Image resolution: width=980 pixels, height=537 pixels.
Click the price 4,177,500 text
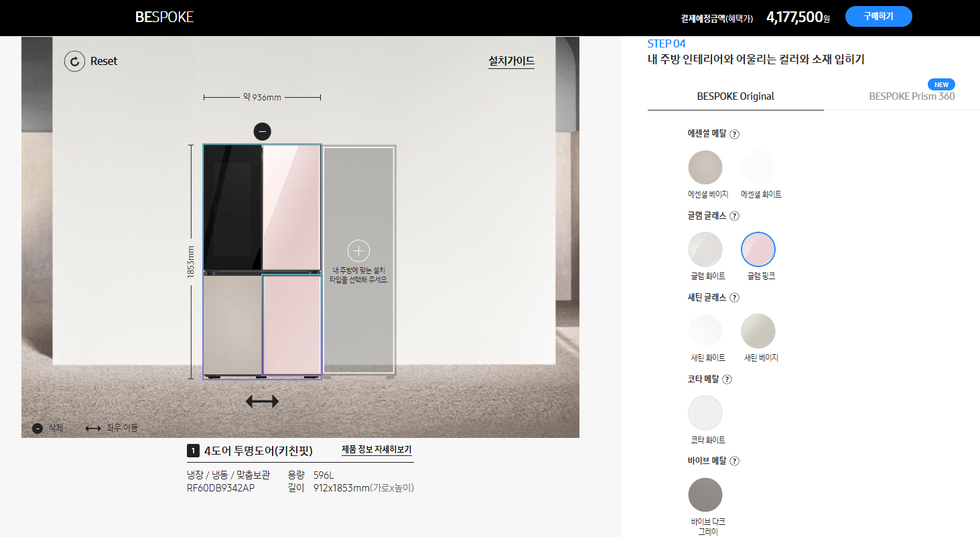click(x=794, y=17)
